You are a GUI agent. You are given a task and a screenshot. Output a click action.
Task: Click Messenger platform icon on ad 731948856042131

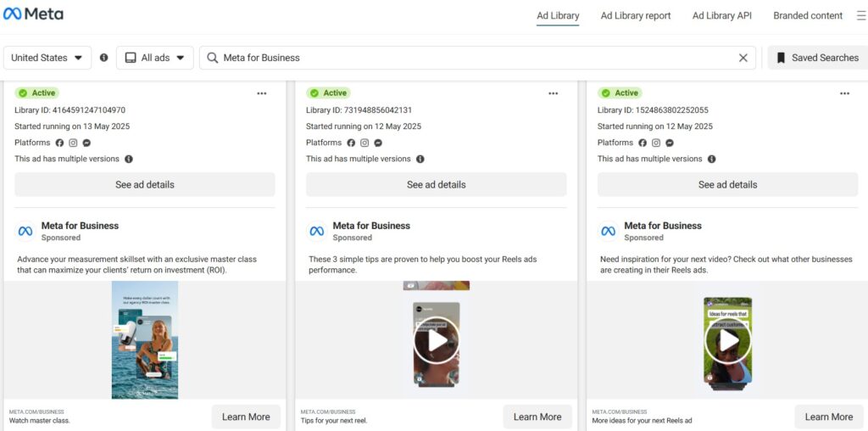coord(378,143)
